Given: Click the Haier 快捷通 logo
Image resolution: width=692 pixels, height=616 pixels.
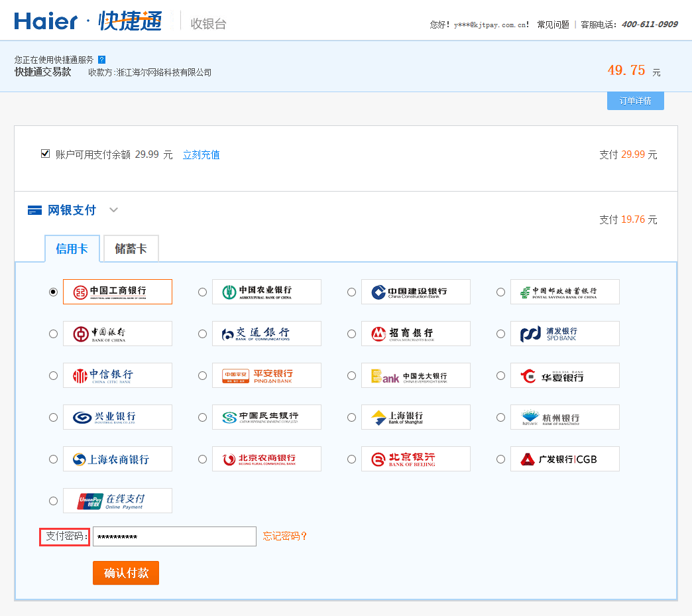Looking at the screenshot, I should pyautogui.click(x=87, y=21).
